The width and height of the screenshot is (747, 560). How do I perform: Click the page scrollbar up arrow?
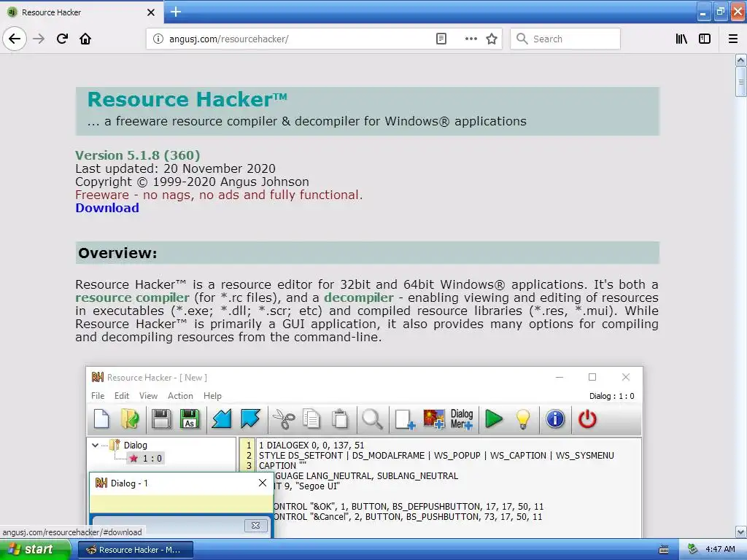tap(741, 60)
